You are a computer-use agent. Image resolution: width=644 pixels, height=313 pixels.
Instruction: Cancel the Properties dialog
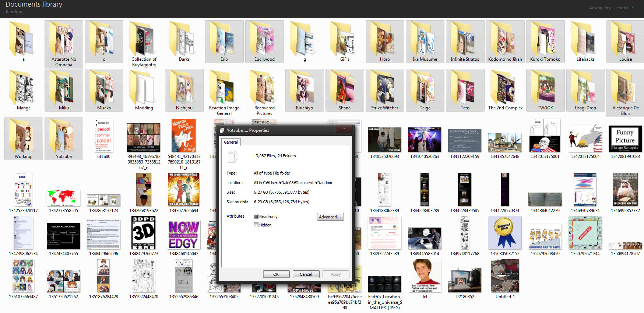306,274
